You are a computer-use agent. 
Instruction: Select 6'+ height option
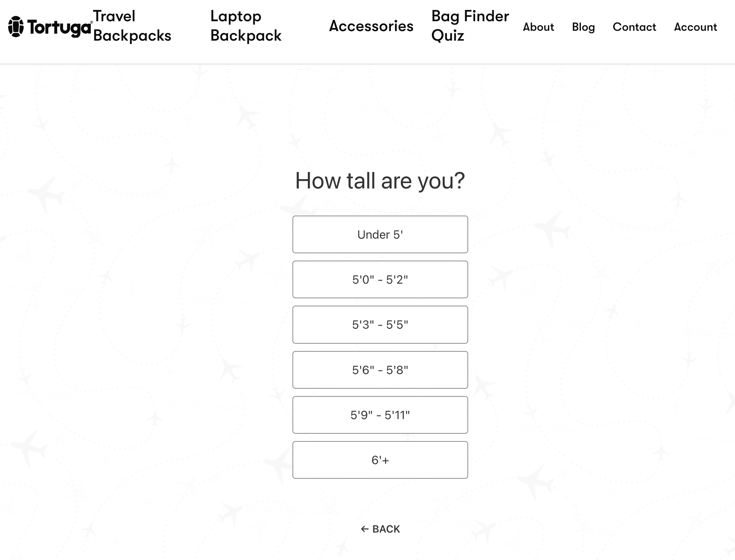coord(380,459)
